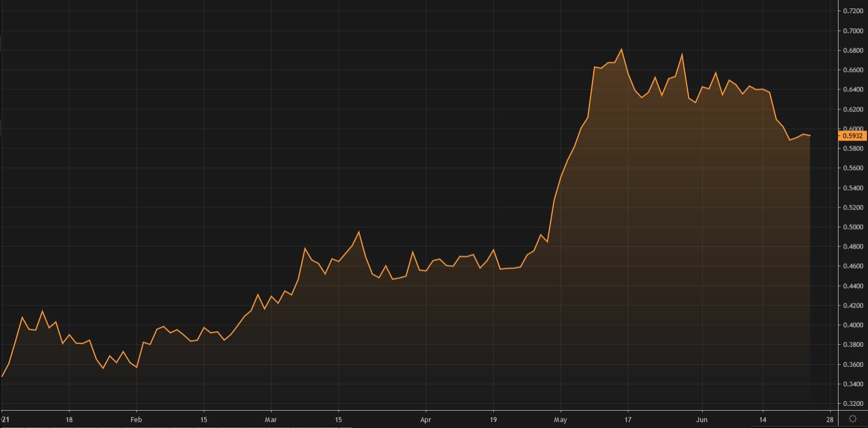Click the Mar marker on time axis
The image size is (868, 428).
(x=271, y=420)
